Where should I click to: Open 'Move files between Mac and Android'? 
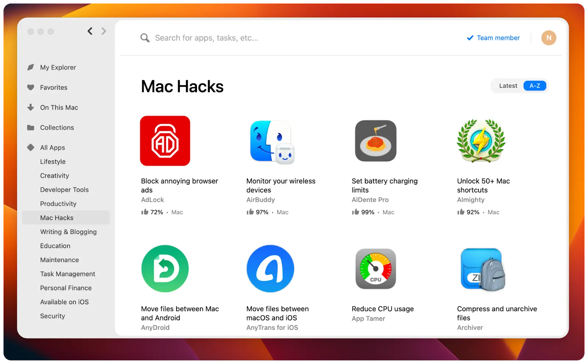point(180,313)
